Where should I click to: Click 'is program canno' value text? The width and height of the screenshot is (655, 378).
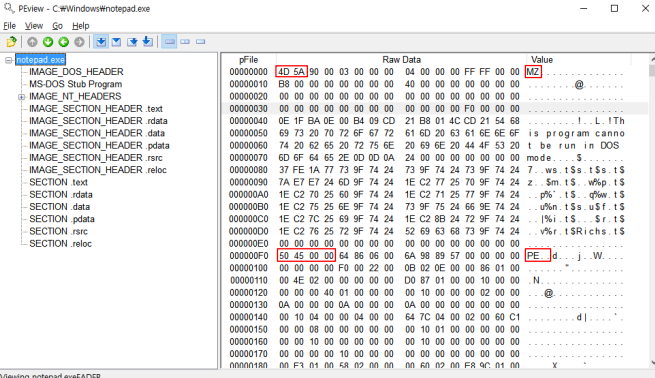tap(576, 133)
